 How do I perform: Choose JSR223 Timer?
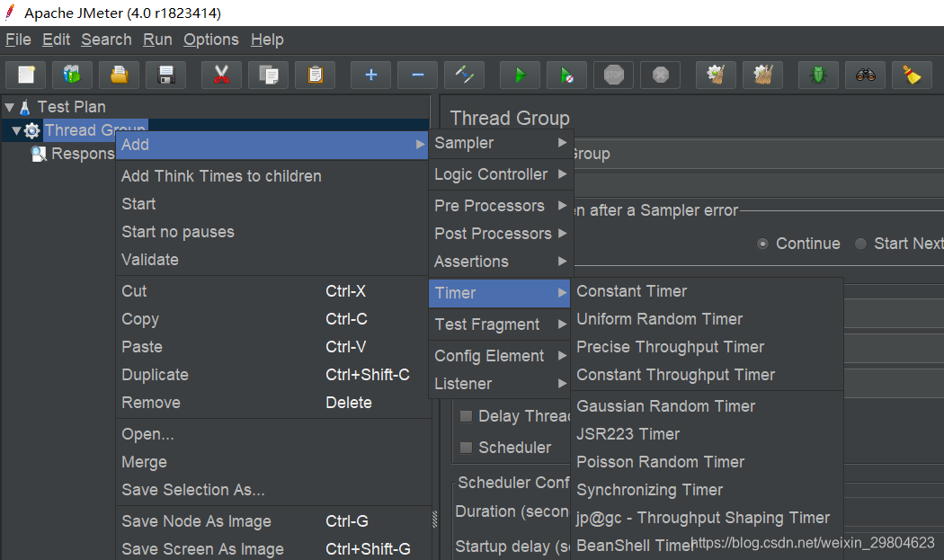point(707,434)
